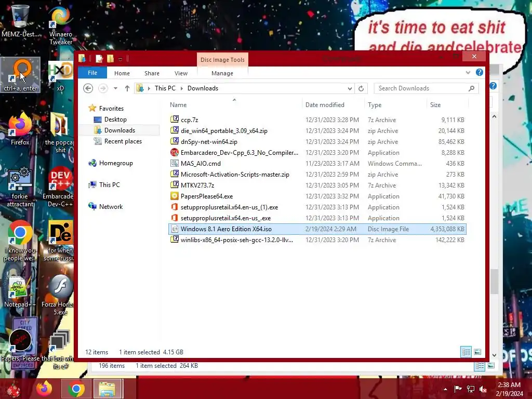Open Embarcadero Dev-C++ desktop shortcut
532x399 pixels.
[58, 187]
